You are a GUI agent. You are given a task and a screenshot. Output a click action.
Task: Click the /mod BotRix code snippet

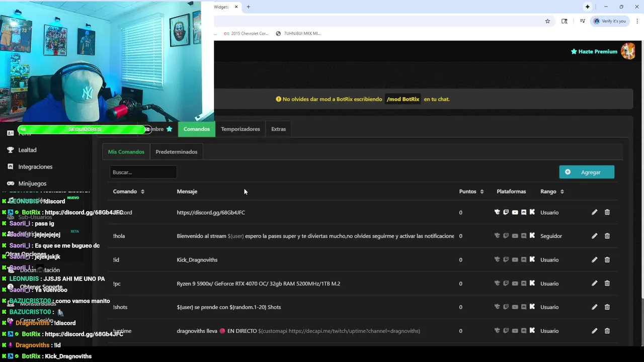coord(403,99)
